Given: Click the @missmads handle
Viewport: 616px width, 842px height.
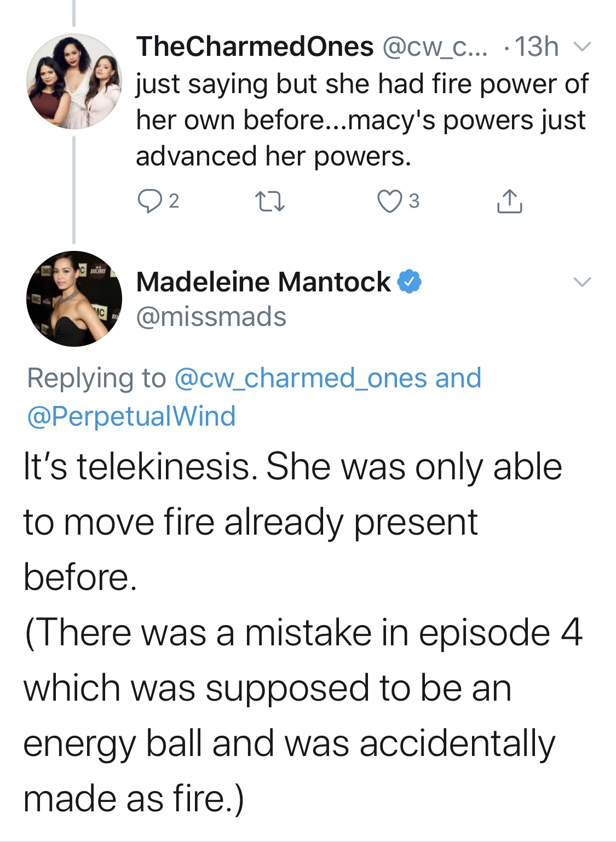Looking at the screenshot, I should click(x=211, y=317).
